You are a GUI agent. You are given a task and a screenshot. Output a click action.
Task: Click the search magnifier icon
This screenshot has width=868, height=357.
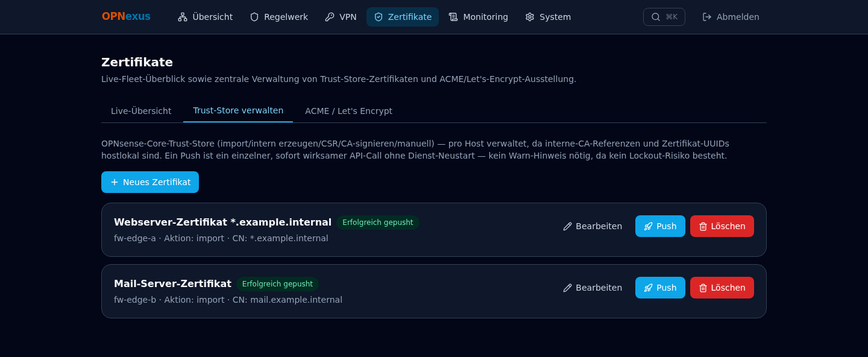(x=656, y=17)
